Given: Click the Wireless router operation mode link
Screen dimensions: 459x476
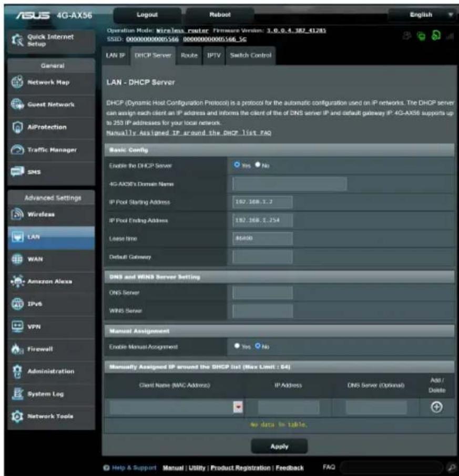Looking at the screenshot, I should [x=182, y=30].
